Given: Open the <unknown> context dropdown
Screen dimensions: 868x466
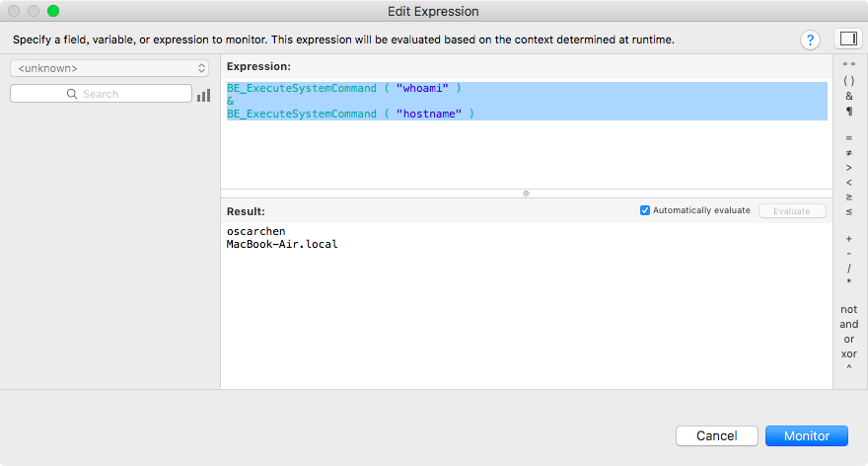Looking at the screenshot, I should [x=109, y=68].
